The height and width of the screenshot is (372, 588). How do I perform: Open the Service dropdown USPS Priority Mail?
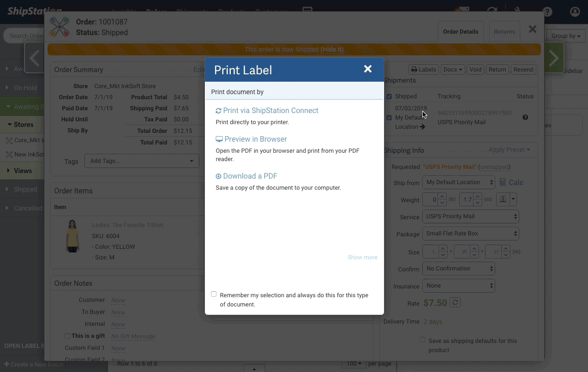tap(470, 216)
